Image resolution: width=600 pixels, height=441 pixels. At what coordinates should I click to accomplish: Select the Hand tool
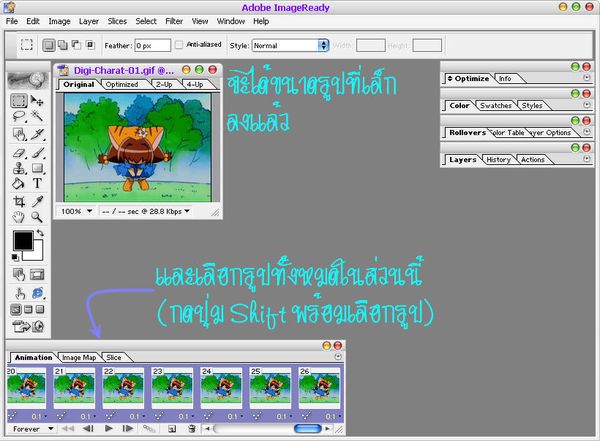tap(19, 217)
